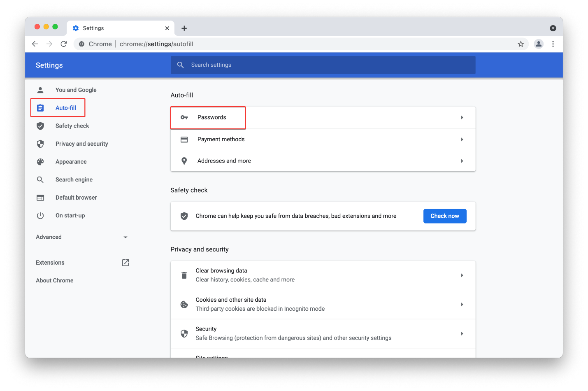The image size is (588, 391).
Task: Click the cookie icon beside Cookies and other site data
Action: click(184, 304)
